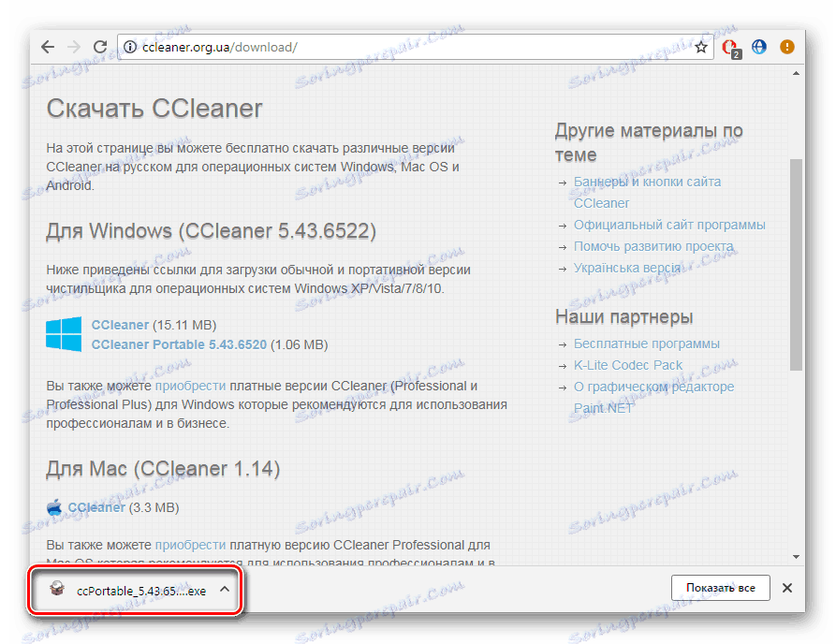This screenshot has height=644, width=836.
Task: Download CCleaner (3.3 MB) for Mac
Action: 96,507
